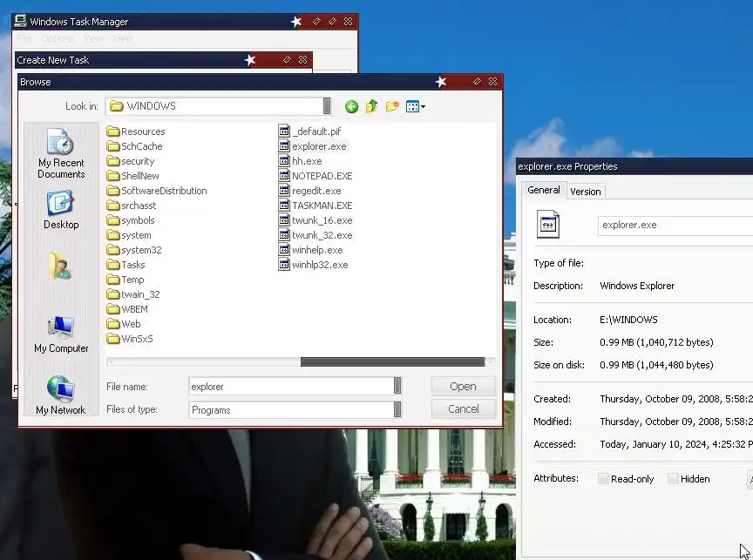Open Task Manager Options menu
The height and width of the screenshot is (560, 753).
(x=58, y=38)
